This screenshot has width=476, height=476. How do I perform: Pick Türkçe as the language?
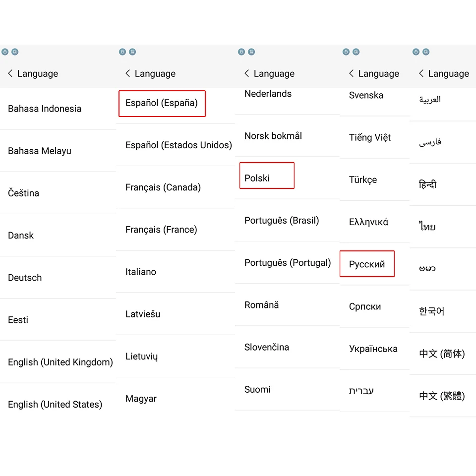(374, 179)
